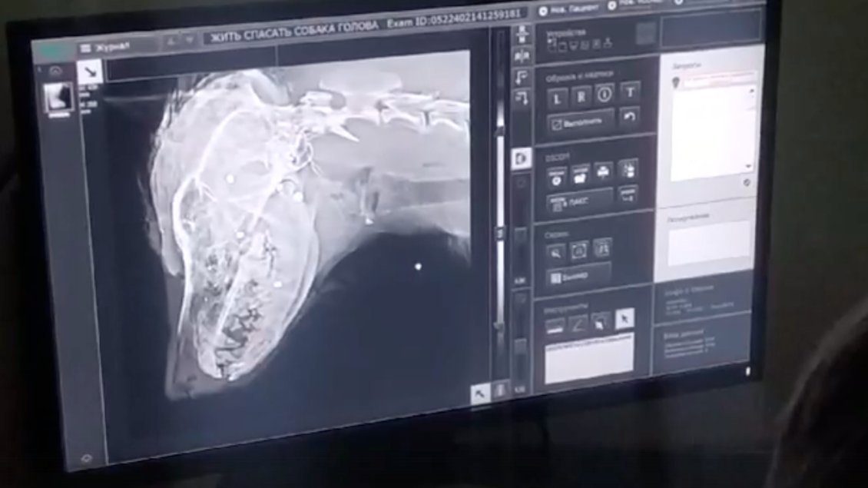Select the magnifier zoom tool

tap(555, 251)
